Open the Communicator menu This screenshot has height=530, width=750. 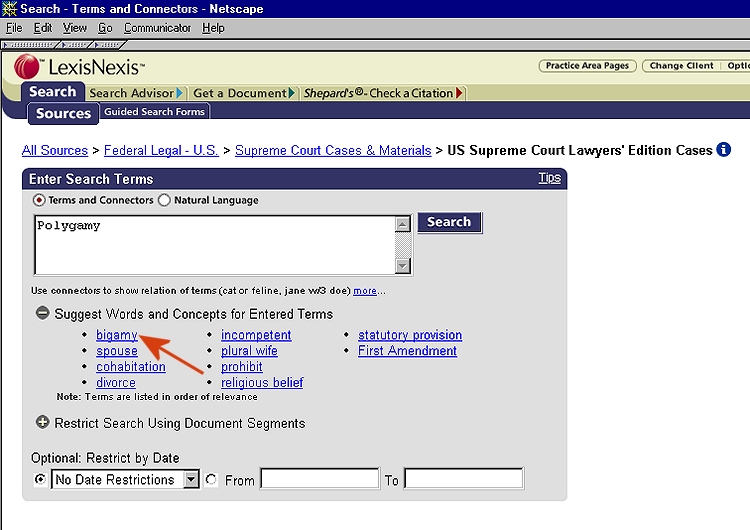pyautogui.click(x=157, y=28)
